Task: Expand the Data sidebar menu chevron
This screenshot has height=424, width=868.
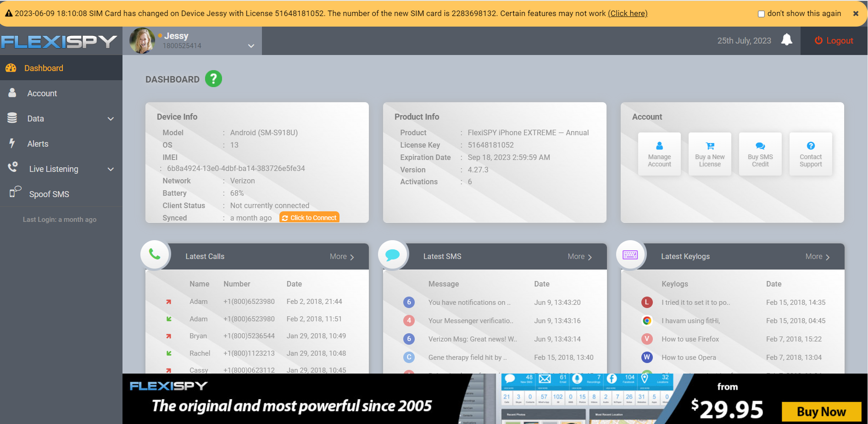Action: pos(111,119)
